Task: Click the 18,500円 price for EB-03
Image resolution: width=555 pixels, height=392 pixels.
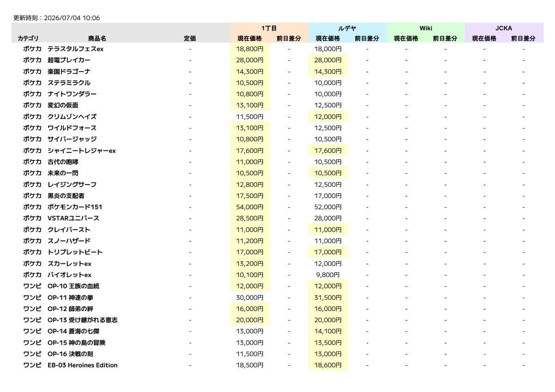Action: pos(250,365)
